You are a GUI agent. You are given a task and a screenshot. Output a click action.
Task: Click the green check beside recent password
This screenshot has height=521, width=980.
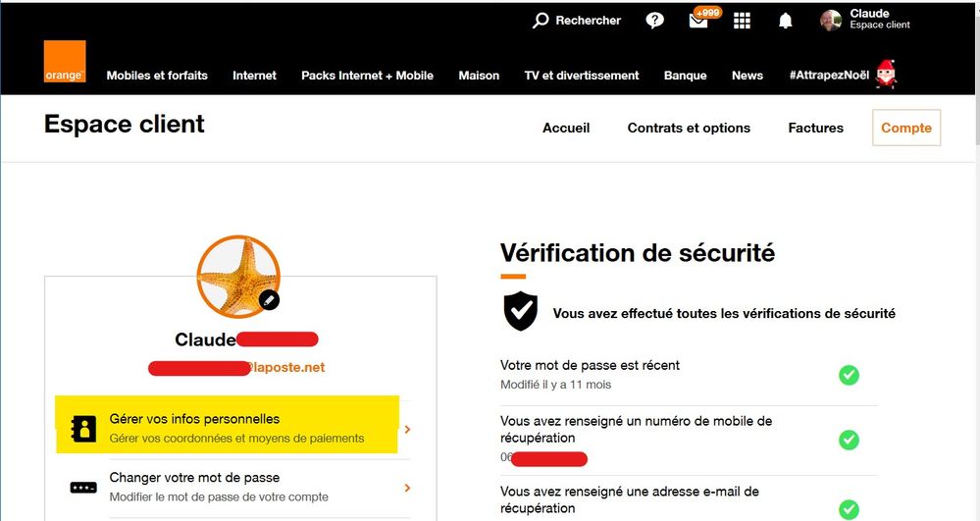(x=849, y=375)
